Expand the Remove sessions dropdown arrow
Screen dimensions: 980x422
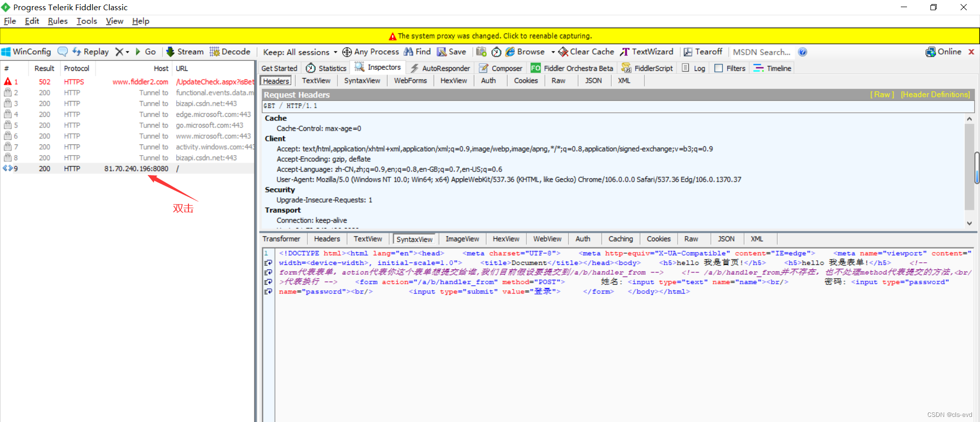click(x=127, y=52)
